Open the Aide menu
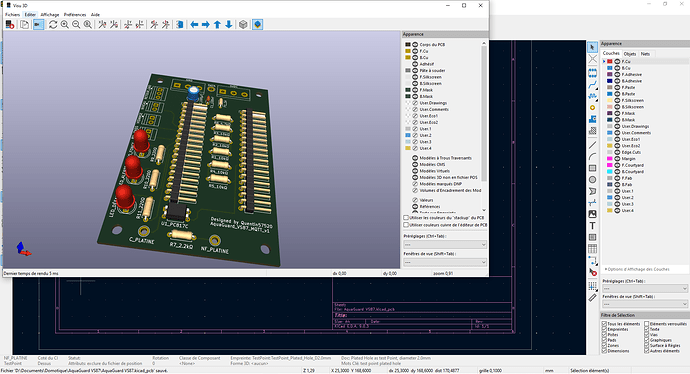The height and width of the screenshot is (374, 690). (95, 15)
